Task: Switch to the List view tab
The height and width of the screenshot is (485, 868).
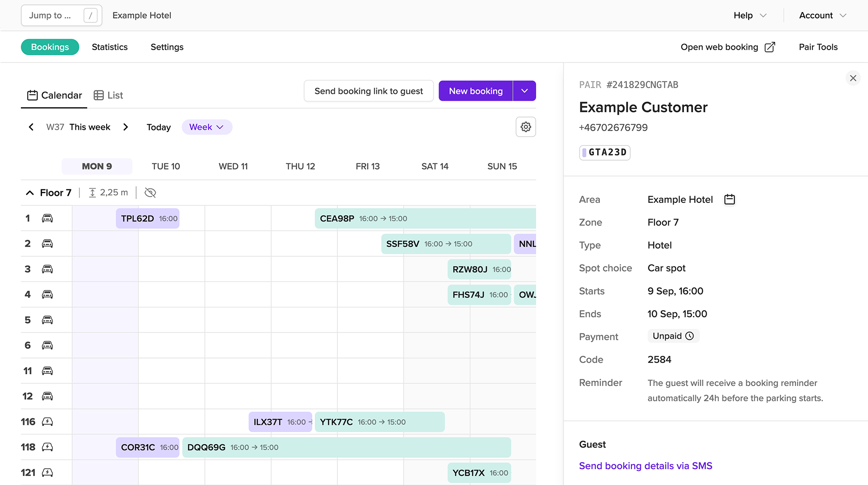Action: 108,95
